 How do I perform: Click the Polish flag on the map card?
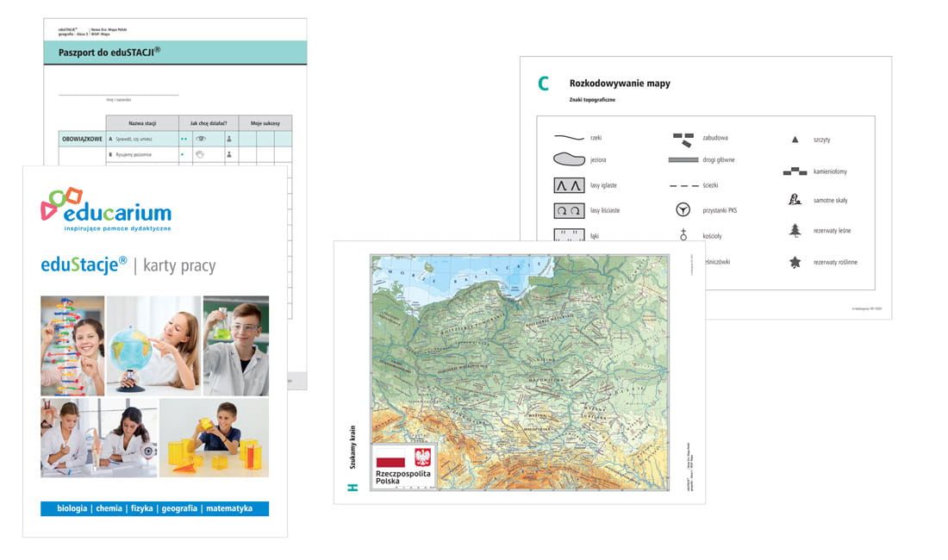tap(390, 457)
